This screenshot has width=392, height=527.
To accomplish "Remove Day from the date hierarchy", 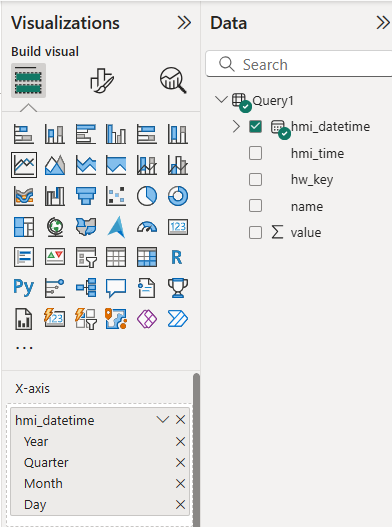I will [181, 505].
